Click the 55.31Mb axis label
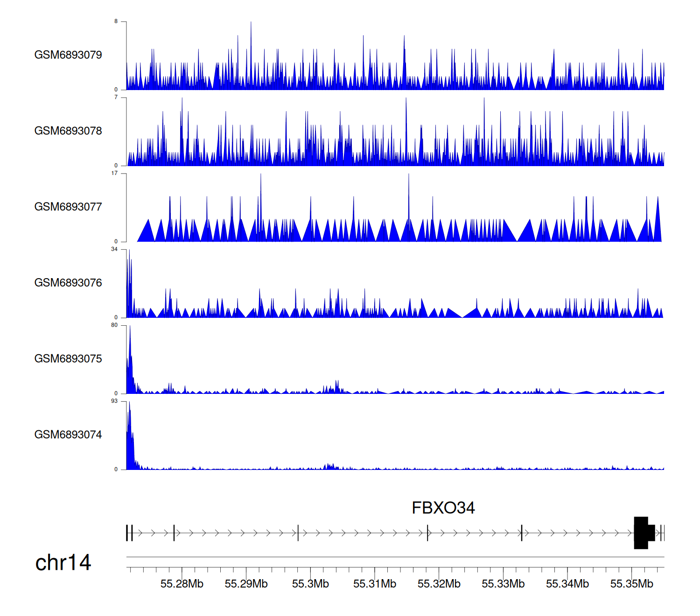The image size is (700, 616). [x=375, y=584]
